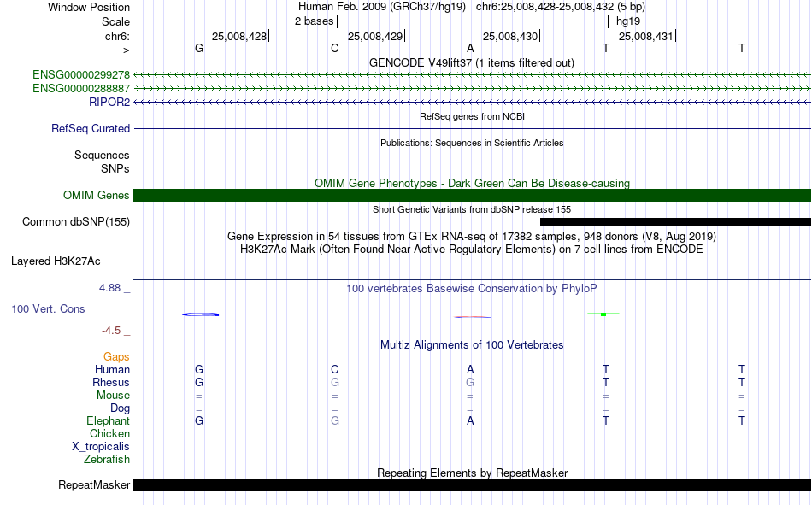The height and width of the screenshot is (505, 812).
Task: Click the RefSeq genes from NCBI title
Action: tap(473, 116)
